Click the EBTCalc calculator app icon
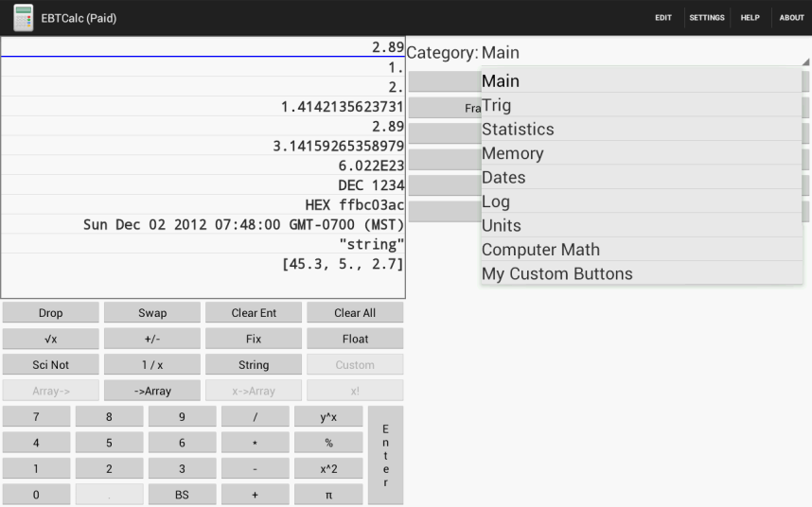Viewport: 812px width, 507px height. click(x=24, y=18)
